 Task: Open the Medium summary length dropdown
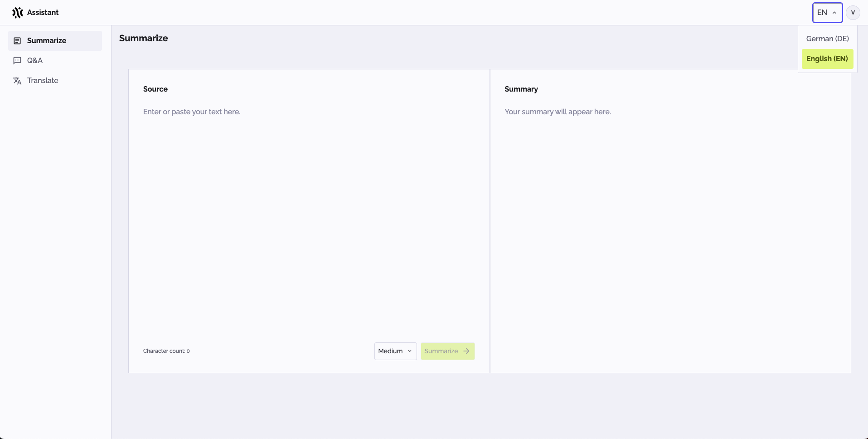click(x=395, y=351)
